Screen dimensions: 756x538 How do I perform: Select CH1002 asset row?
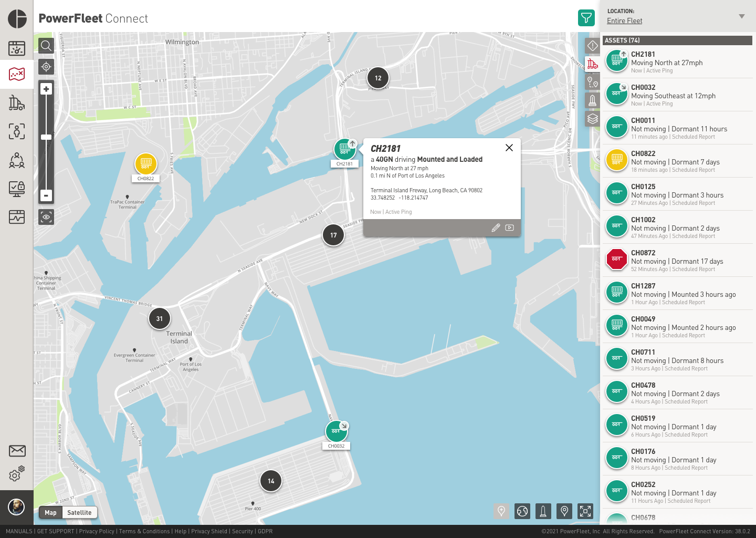click(x=677, y=227)
